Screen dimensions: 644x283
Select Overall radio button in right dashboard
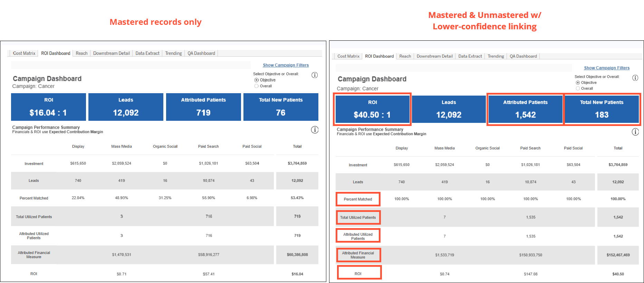[x=578, y=89]
